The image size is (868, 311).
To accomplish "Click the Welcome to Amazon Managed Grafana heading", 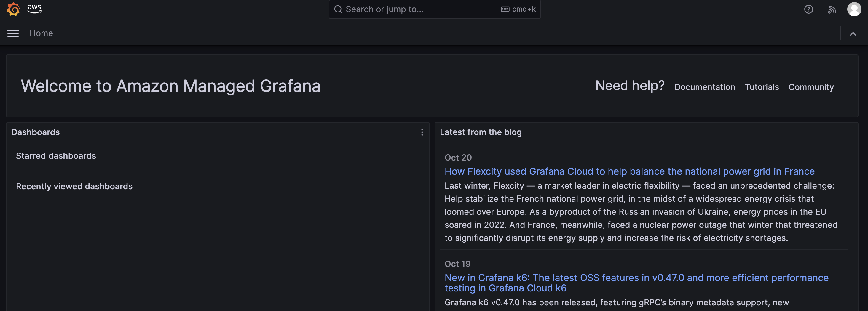I will pyautogui.click(x=170, y=86).
